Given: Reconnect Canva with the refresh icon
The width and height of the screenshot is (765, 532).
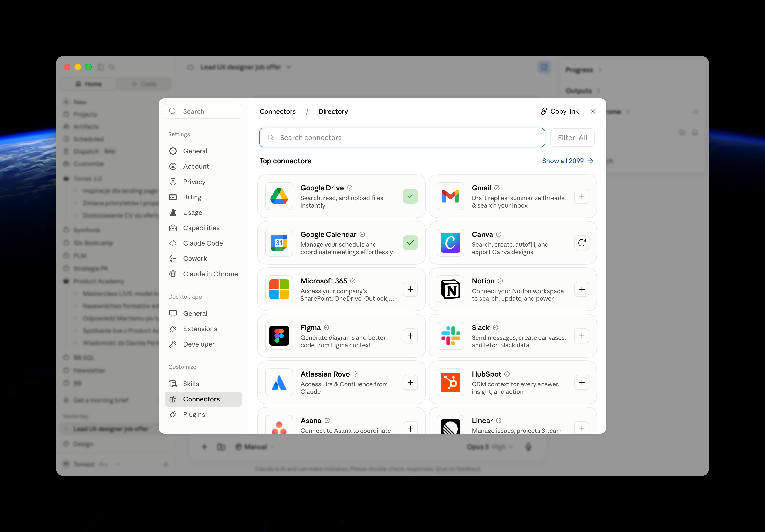Looking at the screenshot, I should (x=582, y=243).
